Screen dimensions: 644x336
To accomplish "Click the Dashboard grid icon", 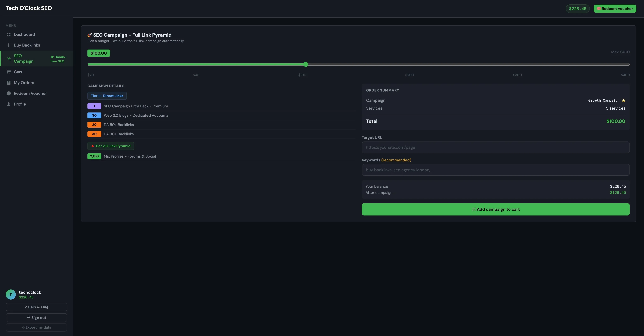I will point(9,35).
